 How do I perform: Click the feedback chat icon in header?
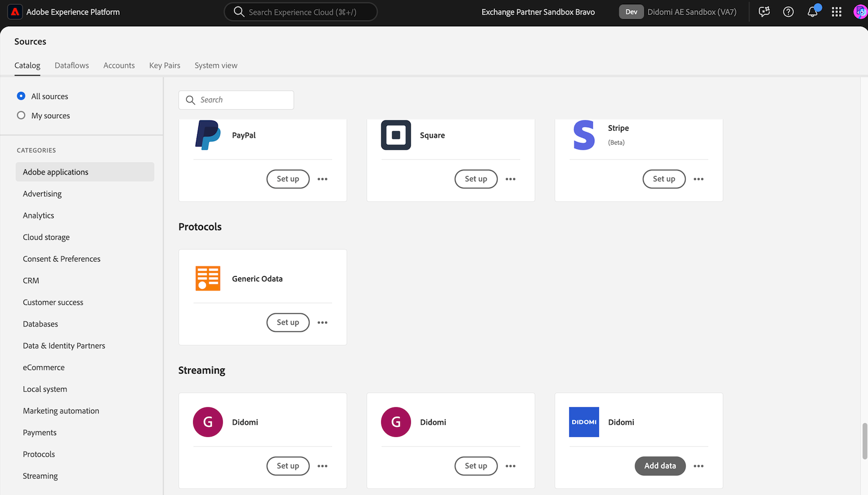(x=764, y=12)
